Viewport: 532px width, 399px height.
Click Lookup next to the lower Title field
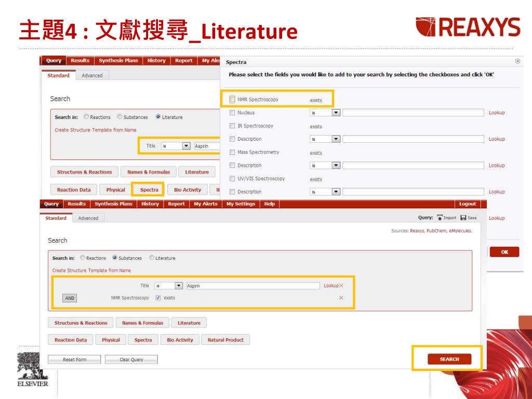click(x=331, y=286)
